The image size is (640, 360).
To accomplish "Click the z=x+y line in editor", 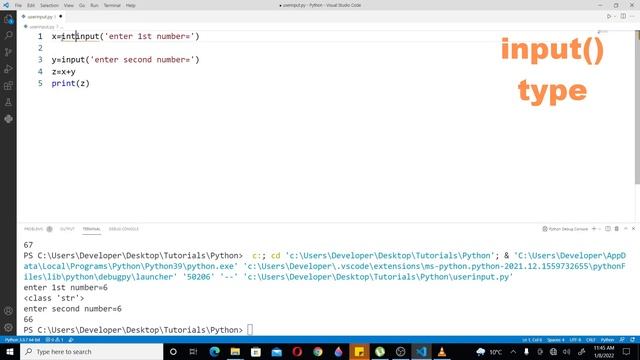I will click(64, 72).
